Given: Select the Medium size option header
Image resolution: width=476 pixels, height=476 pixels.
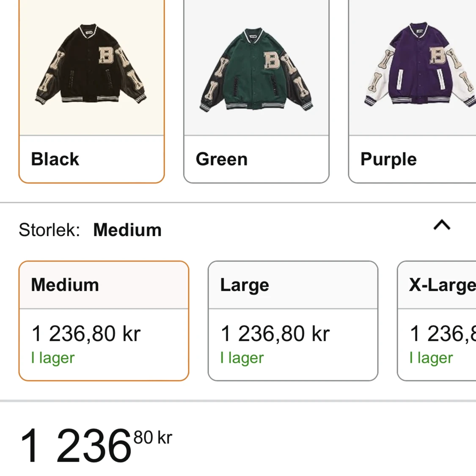Looking at the screenshot, I should pos(65,285).
